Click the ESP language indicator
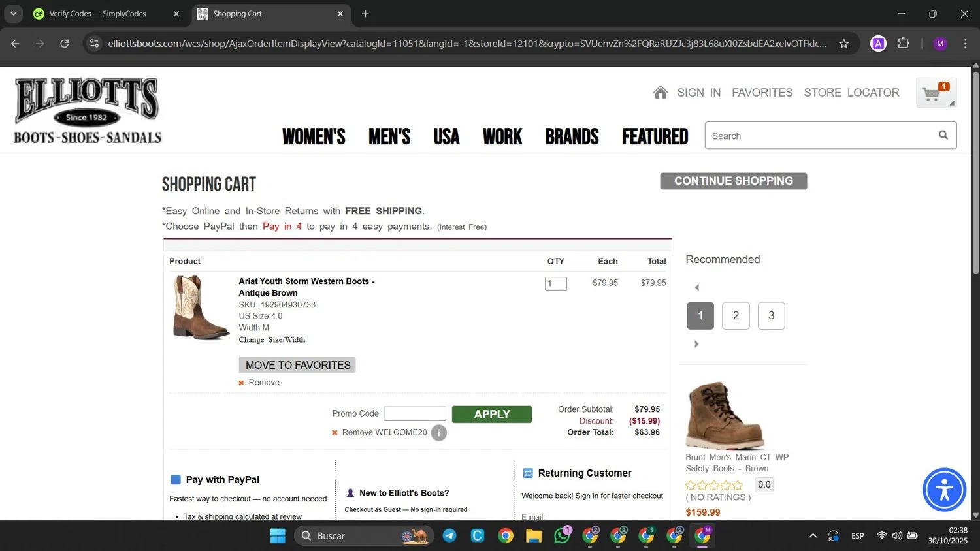The height and width of the screenshot is (551, 980). [858, 536]
